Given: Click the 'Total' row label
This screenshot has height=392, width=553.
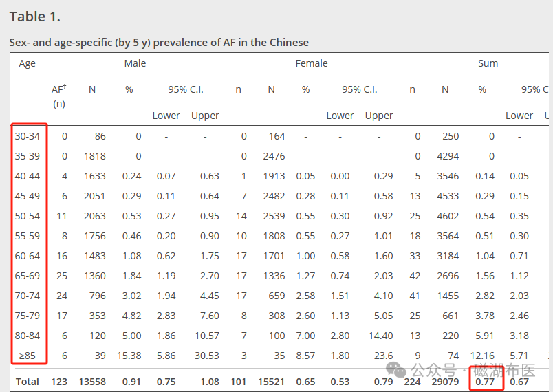Looking at the screenshot, I should (27, 382).
